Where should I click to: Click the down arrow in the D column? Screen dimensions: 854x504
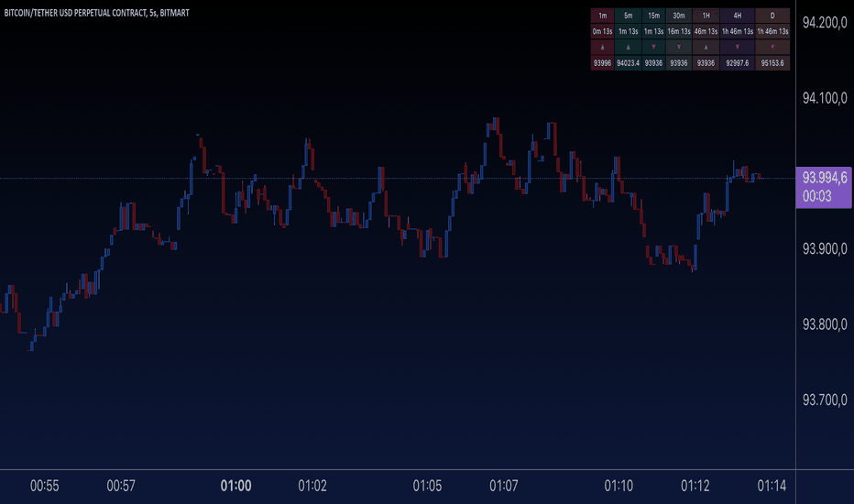point(772,48)
